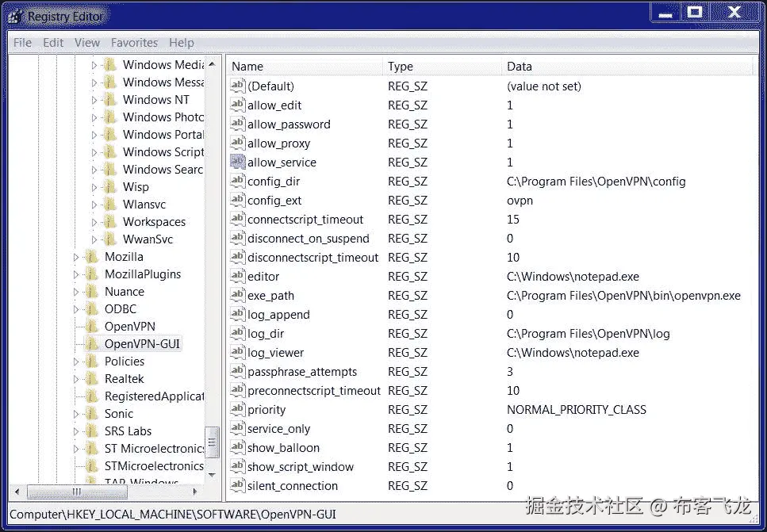Click the string icon beside editor value

click(238, 276)
